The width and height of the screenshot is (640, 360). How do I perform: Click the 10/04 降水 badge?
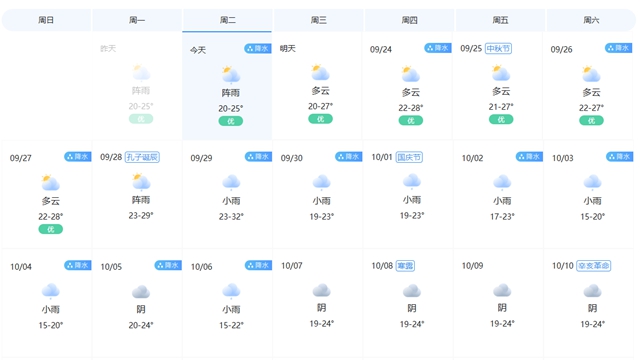point(78,265)
